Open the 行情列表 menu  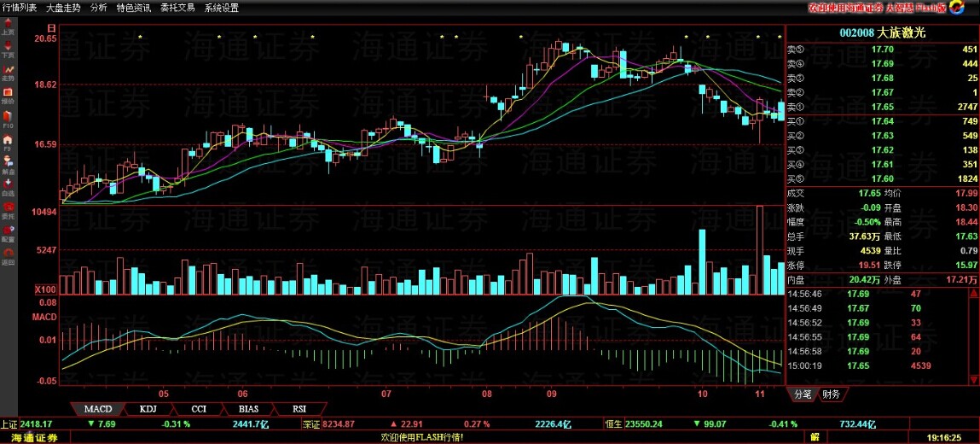[x=20, y=8]
